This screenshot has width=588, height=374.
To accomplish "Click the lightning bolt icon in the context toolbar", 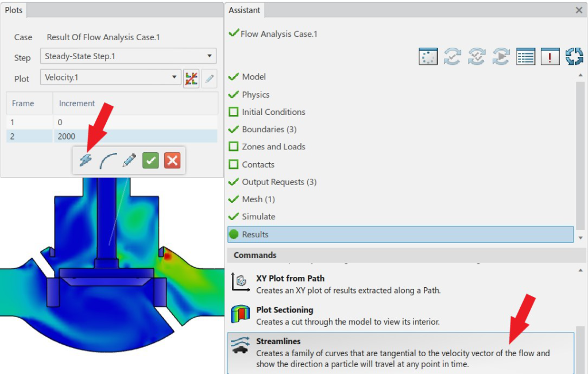I will tap(86, 160).
